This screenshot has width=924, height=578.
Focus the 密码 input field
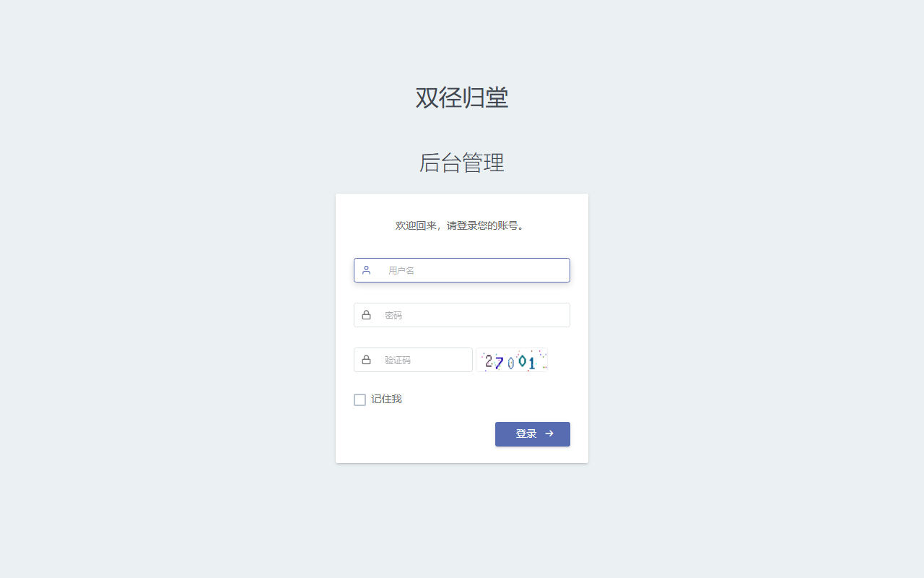(x=462, y=315)
